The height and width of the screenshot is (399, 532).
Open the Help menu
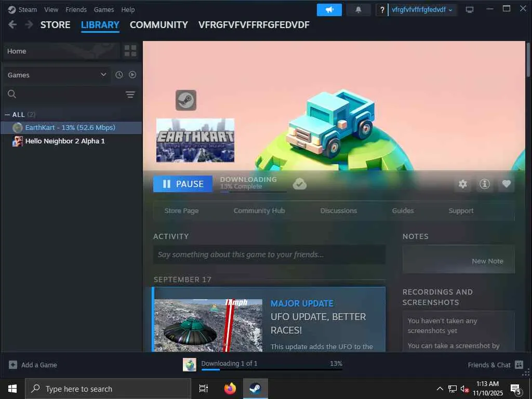128,9
